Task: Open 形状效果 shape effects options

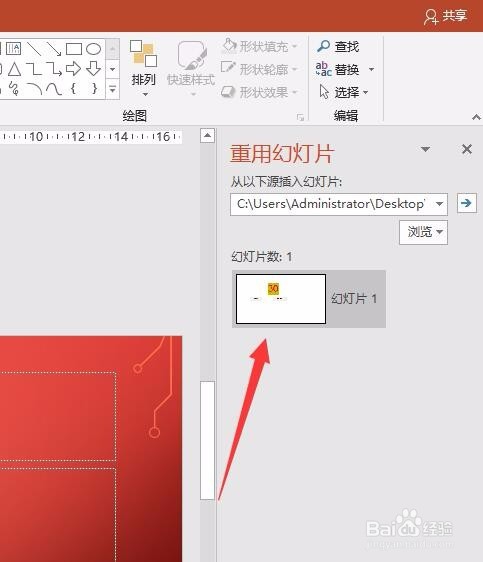Action: click(x=260, y=92)
